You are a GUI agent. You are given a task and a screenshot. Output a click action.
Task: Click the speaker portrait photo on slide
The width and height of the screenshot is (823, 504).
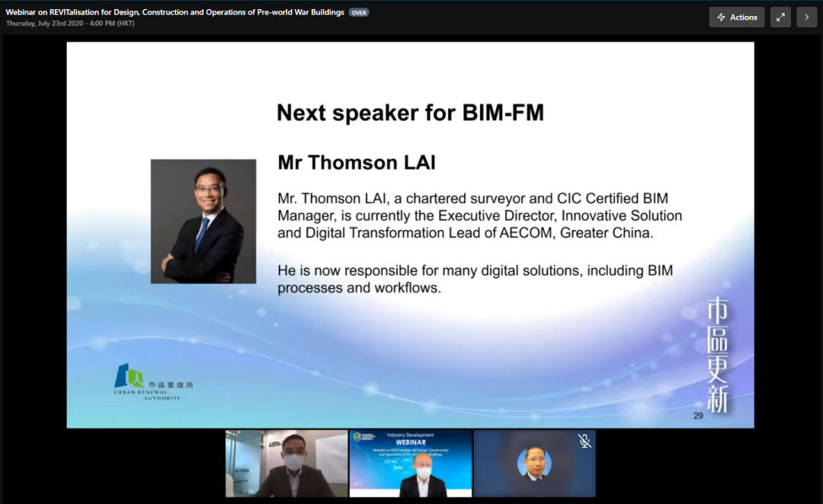pyautogui.click(x=203, y=222)
